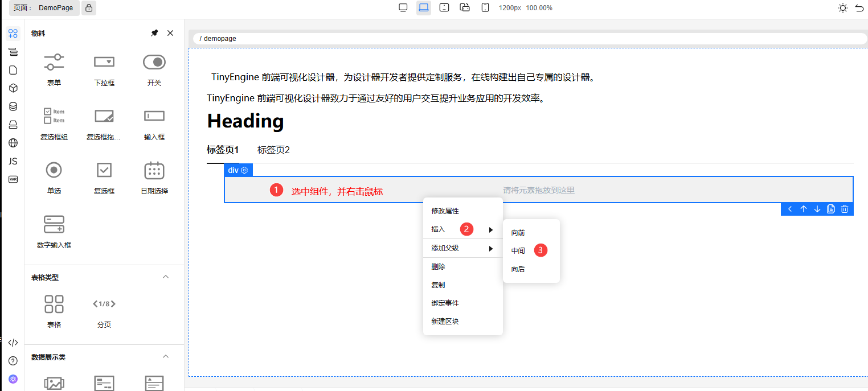Click 删除 in the context menu
The width and height of the screenshot is (868, 391).
[439, 266]
